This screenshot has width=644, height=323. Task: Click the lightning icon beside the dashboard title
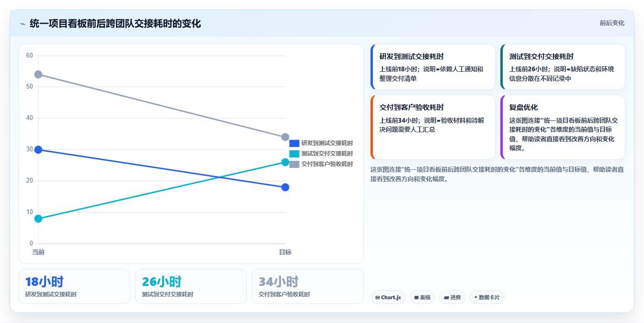click(x=22, y=24)
